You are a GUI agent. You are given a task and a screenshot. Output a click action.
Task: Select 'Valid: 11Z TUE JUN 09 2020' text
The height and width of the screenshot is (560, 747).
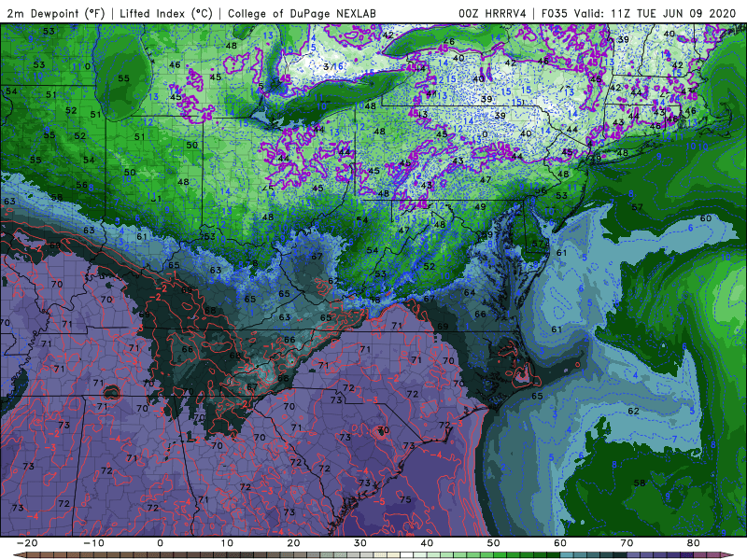[655, 13]
